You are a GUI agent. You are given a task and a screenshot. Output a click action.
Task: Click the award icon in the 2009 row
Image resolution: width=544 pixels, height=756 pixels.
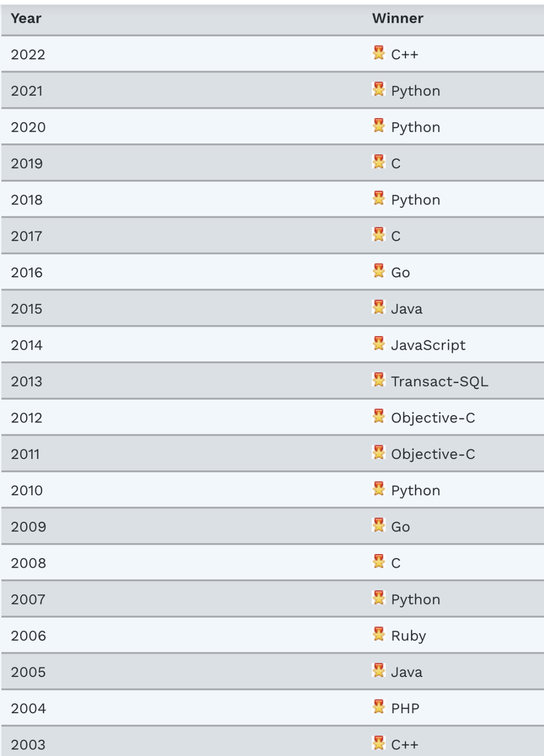(379, 525)
